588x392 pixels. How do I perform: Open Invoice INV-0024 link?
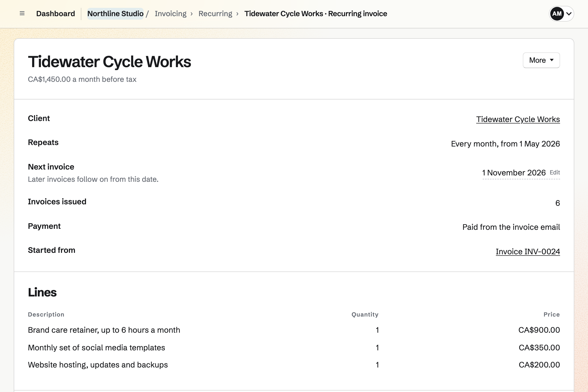point(528,252)
